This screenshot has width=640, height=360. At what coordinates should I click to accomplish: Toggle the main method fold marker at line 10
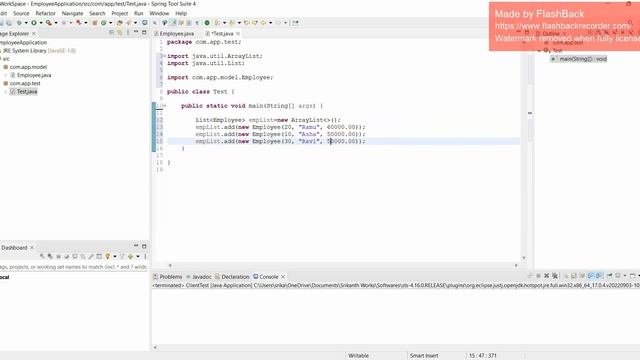pos(164,106)
